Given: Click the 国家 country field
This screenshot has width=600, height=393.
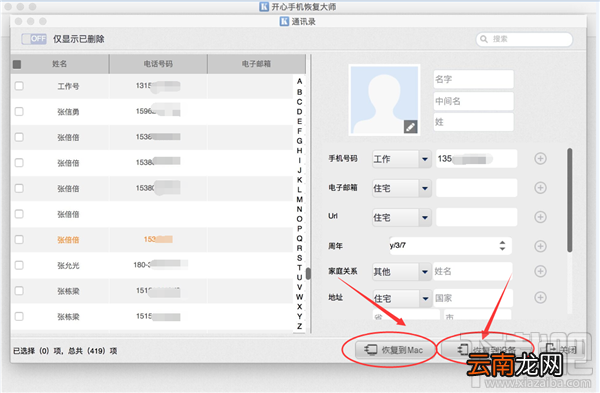Looking at the screenshot, I should (473, 298).
